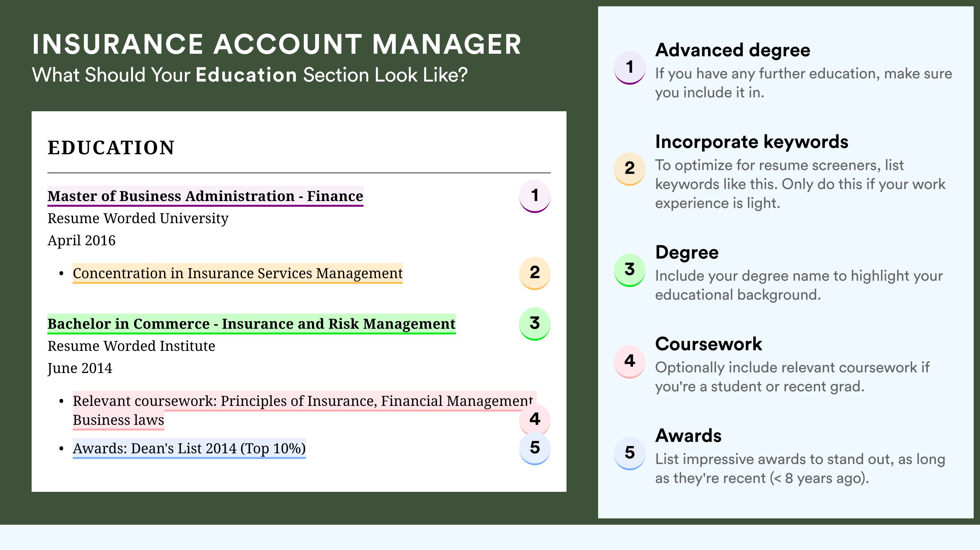
Task: Click the Coursework tip heading
Action: [x=708, y=344]
